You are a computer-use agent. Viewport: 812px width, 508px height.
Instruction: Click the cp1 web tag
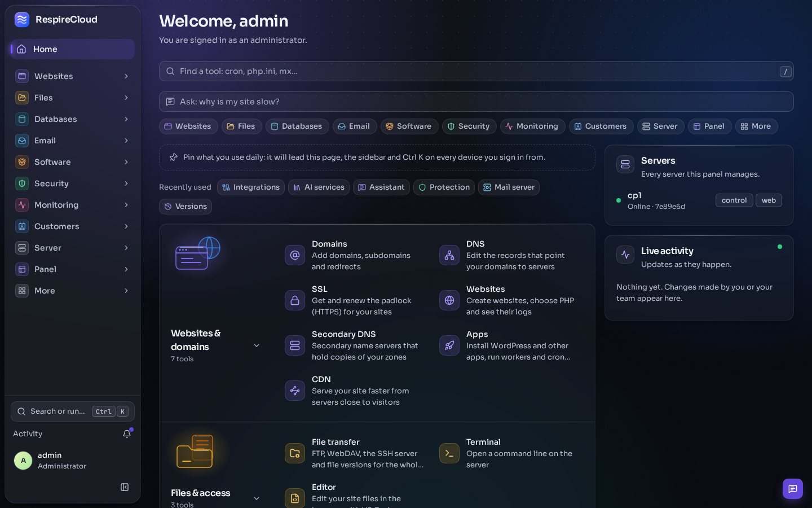[x=769, y=200]
